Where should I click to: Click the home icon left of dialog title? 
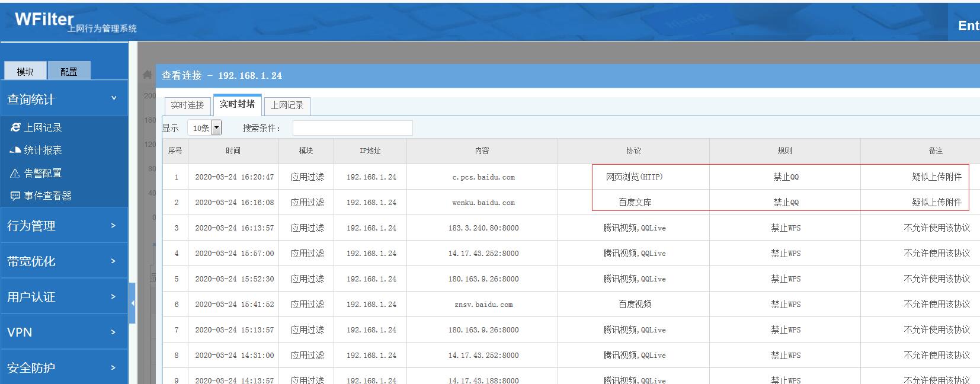pyautogui.click(x=147, y=75)
